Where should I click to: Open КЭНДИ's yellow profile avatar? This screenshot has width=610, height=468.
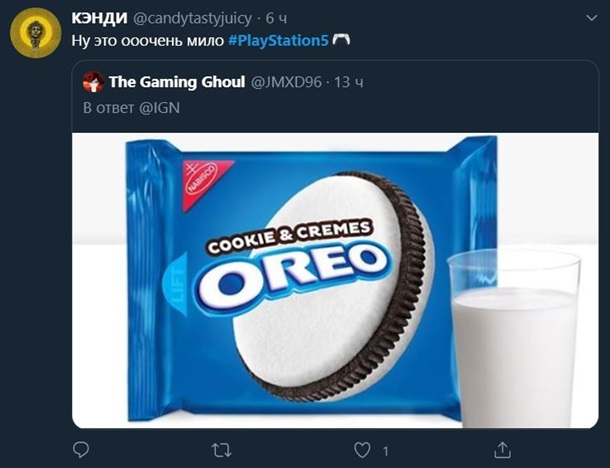point(34,34)
